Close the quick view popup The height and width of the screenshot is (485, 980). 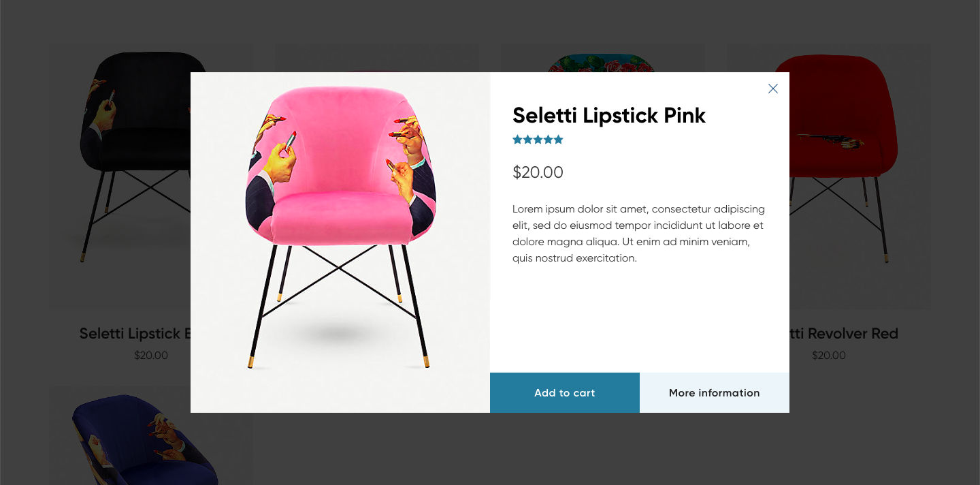pos(772,89)
